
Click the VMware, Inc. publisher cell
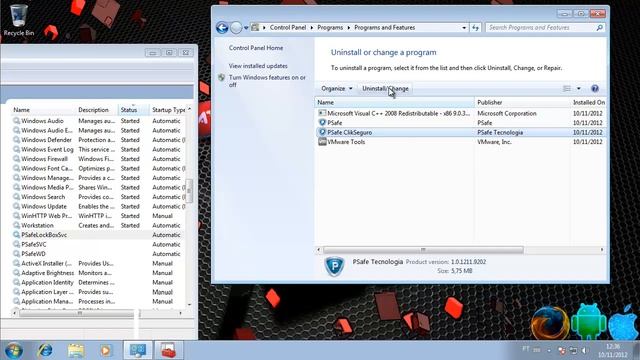(494, 142)
